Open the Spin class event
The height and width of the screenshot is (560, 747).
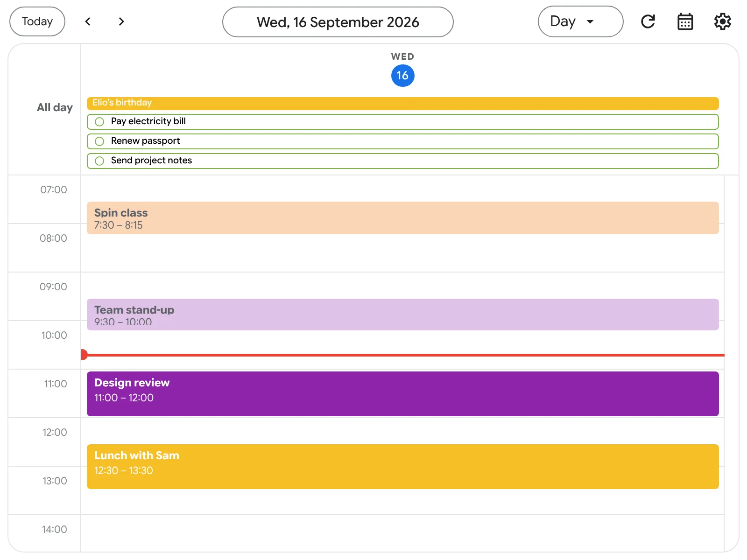(403, 218)
